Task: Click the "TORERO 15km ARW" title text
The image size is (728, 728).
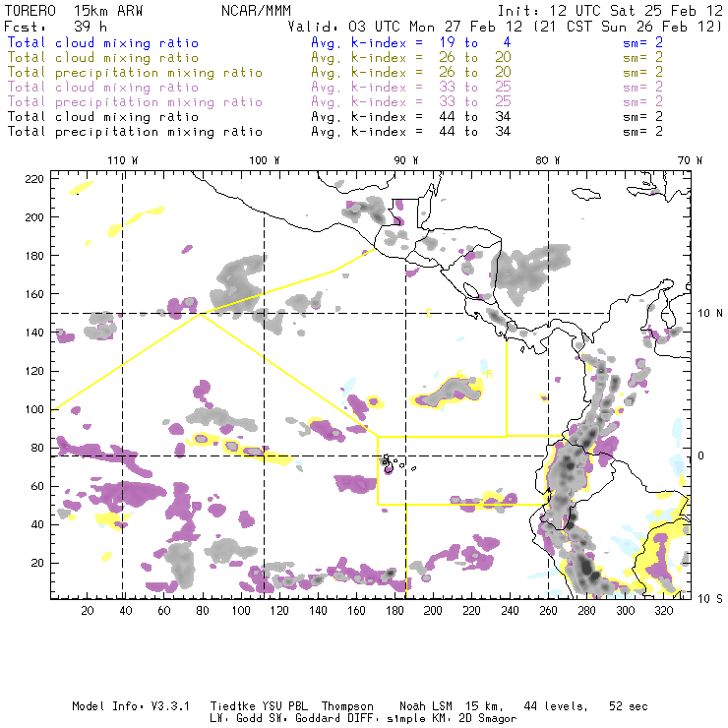Action: click(x=74, y=11)
